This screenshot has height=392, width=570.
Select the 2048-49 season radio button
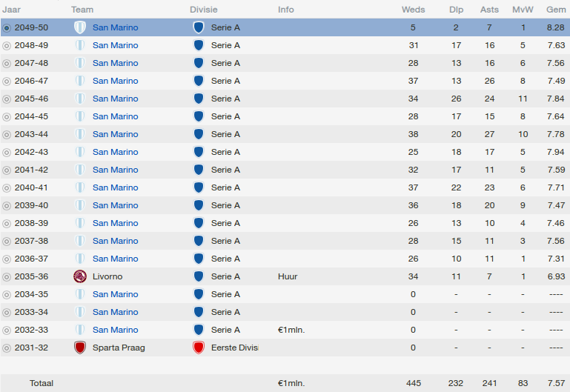7,46
